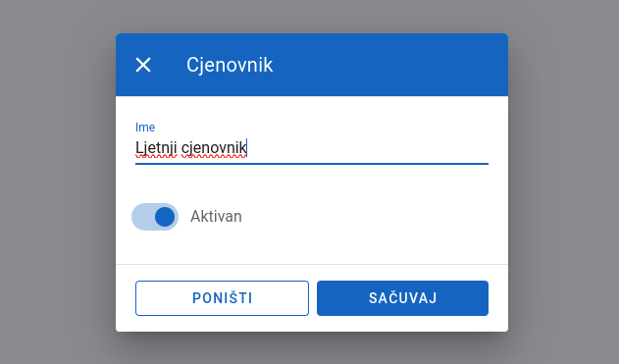Click the Cjenovnik dialog title

coord(230,65)
